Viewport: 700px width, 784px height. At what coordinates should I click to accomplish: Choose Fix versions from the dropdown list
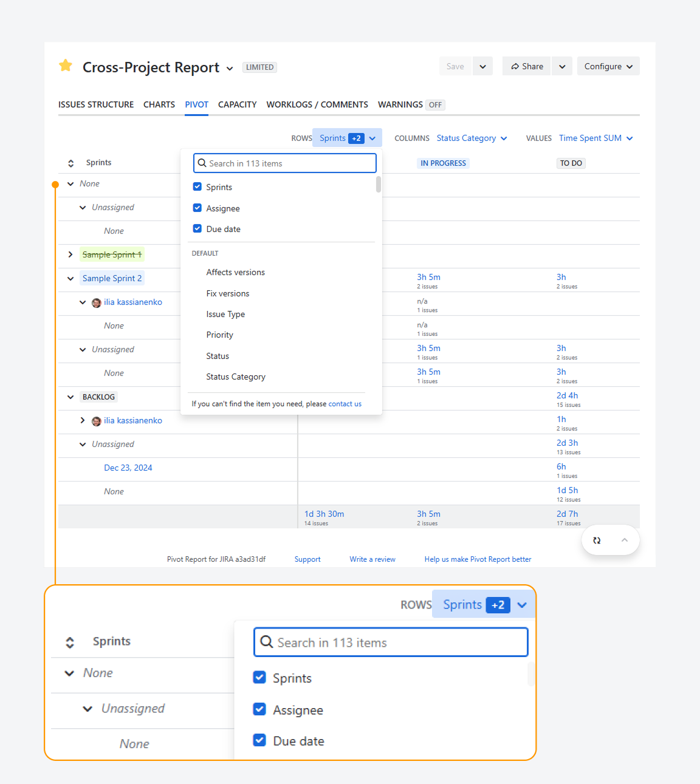pyautogui.click(x=228, y=293)
